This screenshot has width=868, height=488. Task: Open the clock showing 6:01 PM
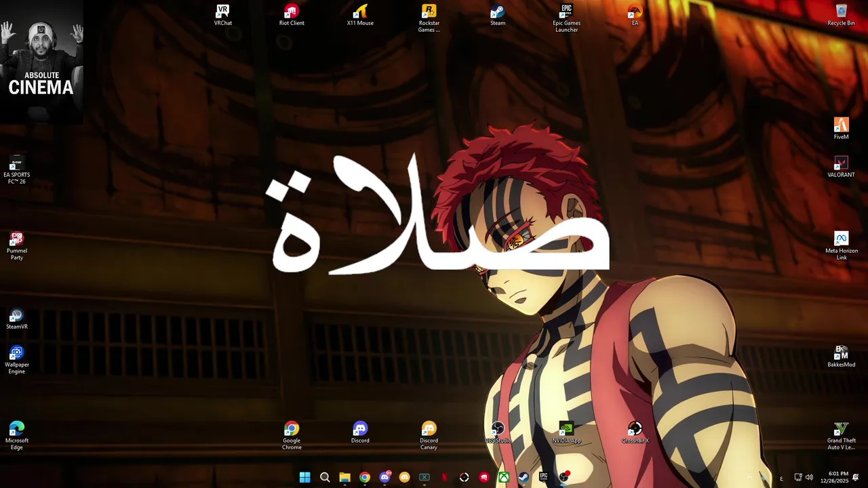coord(834,478)
